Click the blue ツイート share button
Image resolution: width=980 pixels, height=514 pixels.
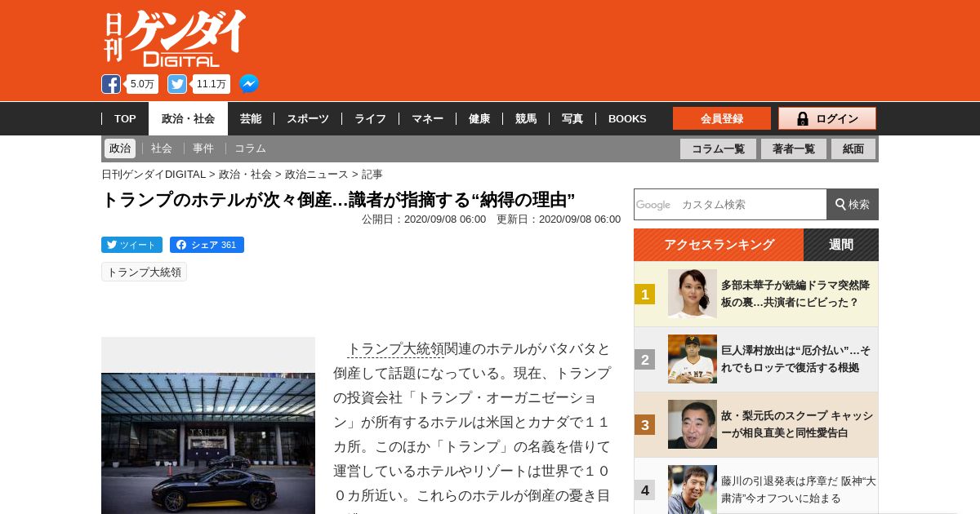(131, 245)
